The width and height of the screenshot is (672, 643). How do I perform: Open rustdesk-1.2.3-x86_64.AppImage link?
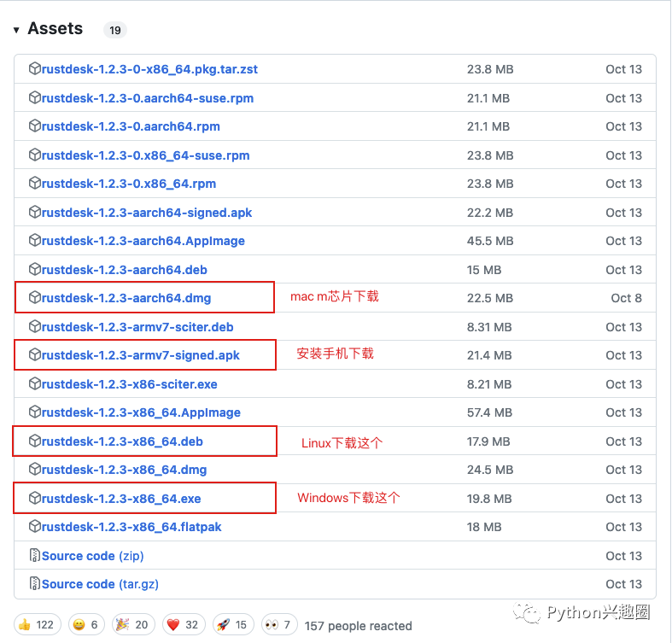141,412
